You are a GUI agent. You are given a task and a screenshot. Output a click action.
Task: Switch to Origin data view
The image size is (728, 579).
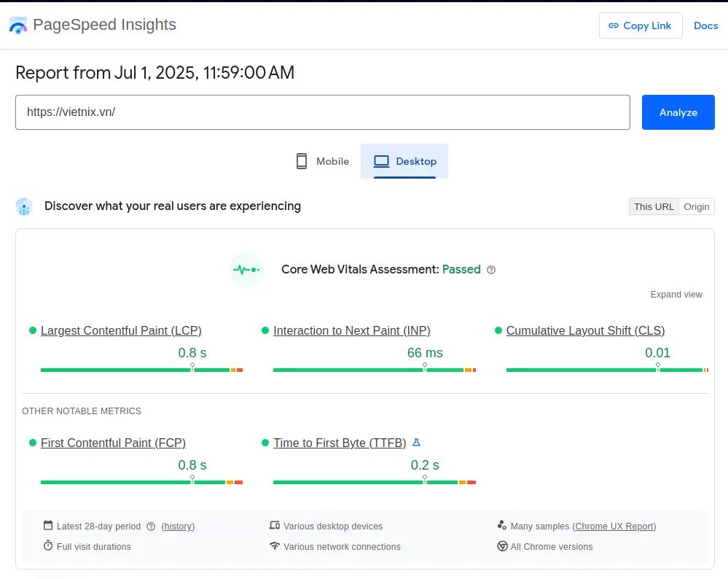(696, 206)
